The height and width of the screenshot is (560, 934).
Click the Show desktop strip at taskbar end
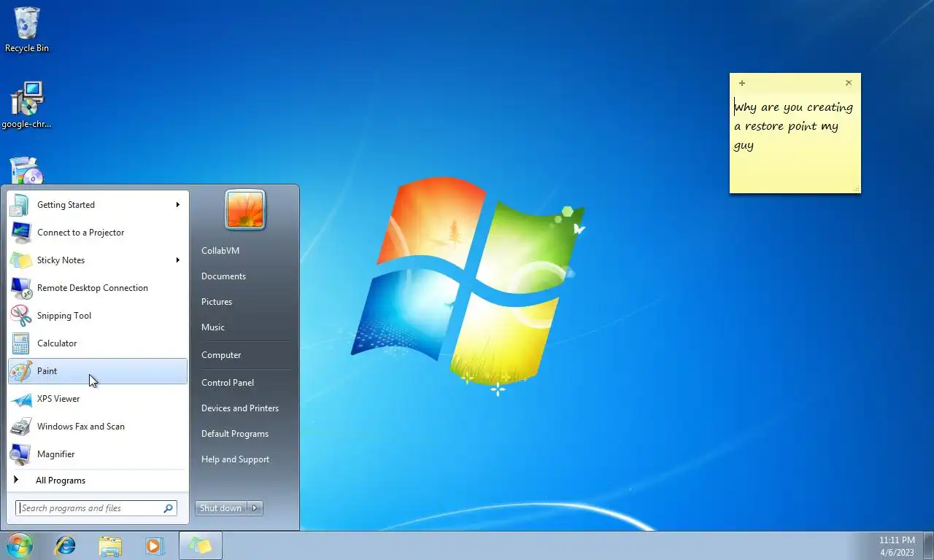coord(928,545)
